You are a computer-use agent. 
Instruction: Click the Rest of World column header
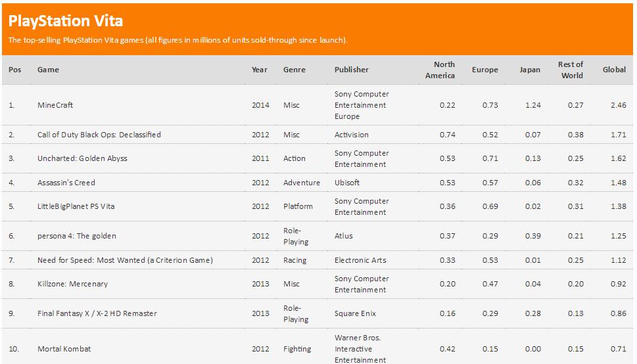[571, 70]
